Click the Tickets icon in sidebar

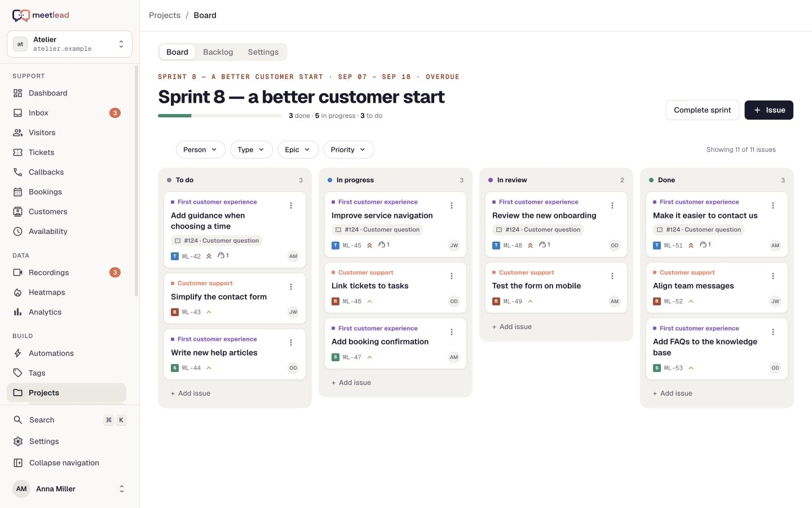(x=18, y=152)
